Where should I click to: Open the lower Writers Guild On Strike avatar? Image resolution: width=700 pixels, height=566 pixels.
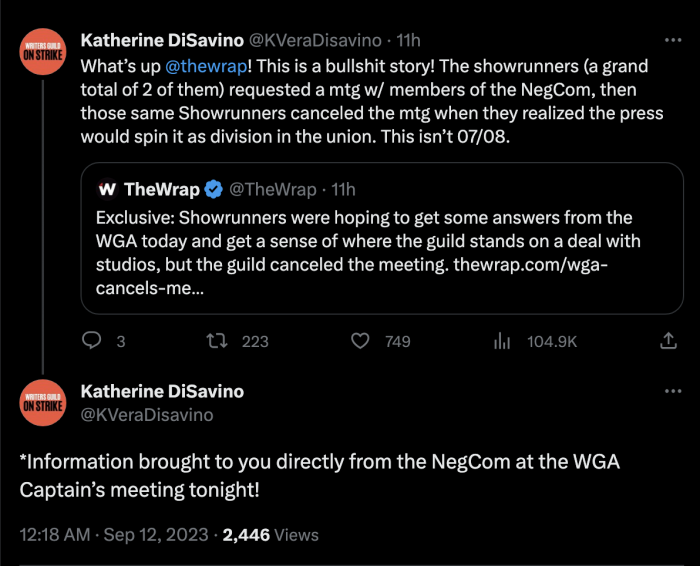click(42, 402)
